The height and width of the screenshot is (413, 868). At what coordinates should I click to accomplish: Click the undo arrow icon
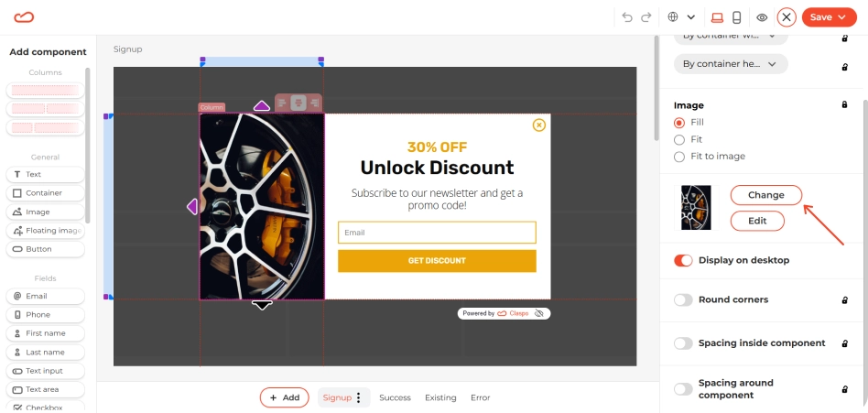[x=627, y=17]
